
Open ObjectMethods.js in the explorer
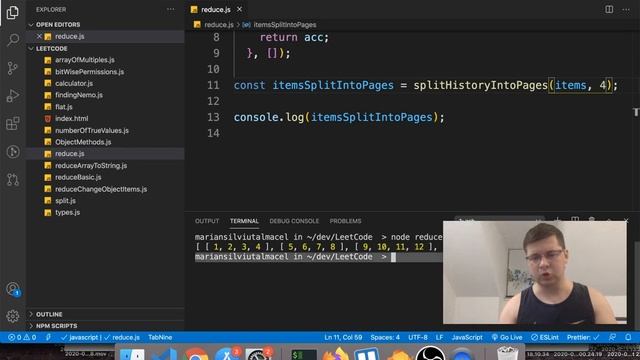83,142
